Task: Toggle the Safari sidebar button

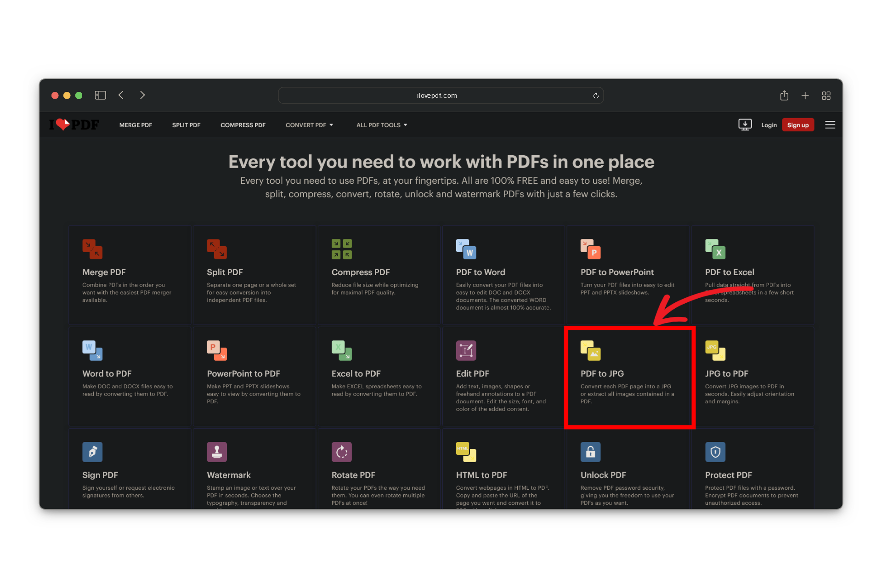Action: pos(100,95)
